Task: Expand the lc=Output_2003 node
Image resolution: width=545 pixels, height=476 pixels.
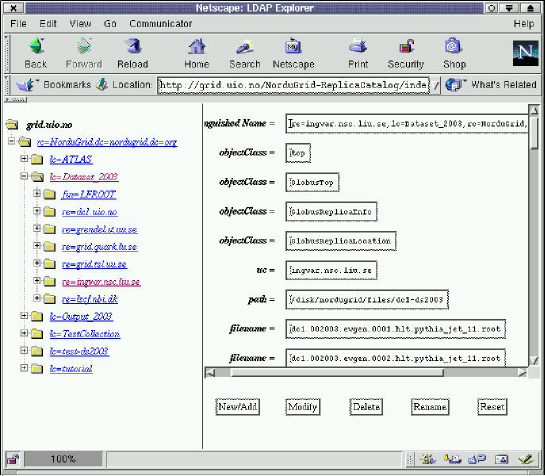Action: pyautogui.click(x=24, y=315)
